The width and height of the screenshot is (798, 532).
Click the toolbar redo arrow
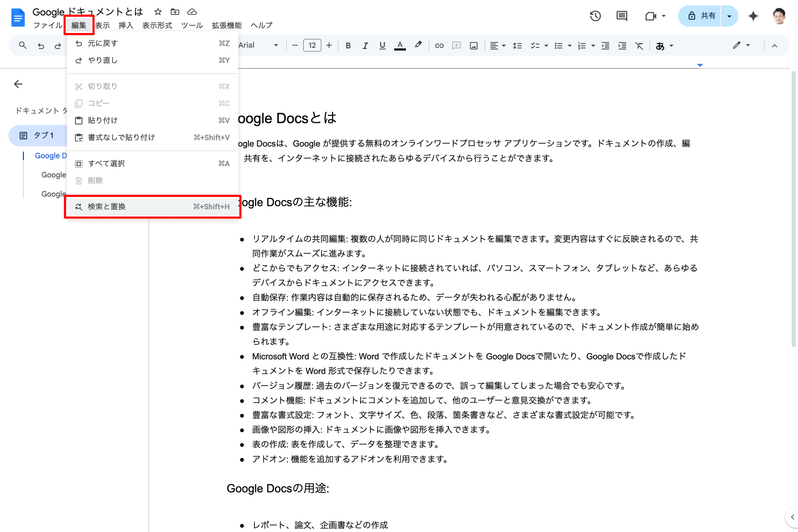57,46
